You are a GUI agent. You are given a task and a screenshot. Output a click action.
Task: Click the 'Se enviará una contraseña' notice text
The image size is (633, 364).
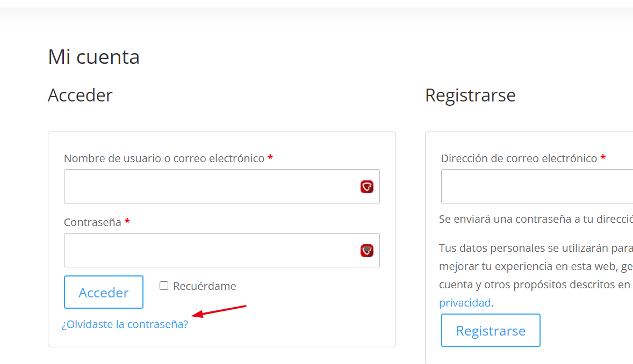click(x=536, y=219)
